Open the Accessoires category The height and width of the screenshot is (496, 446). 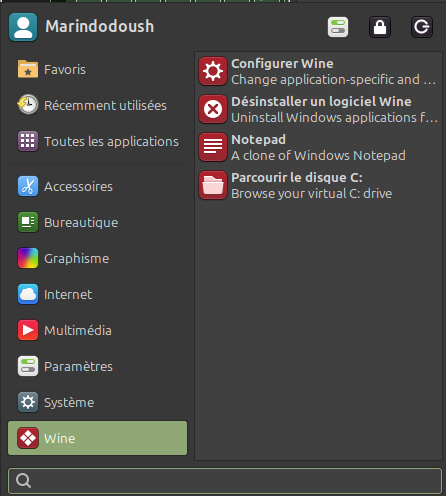click(x=97, y=186)
